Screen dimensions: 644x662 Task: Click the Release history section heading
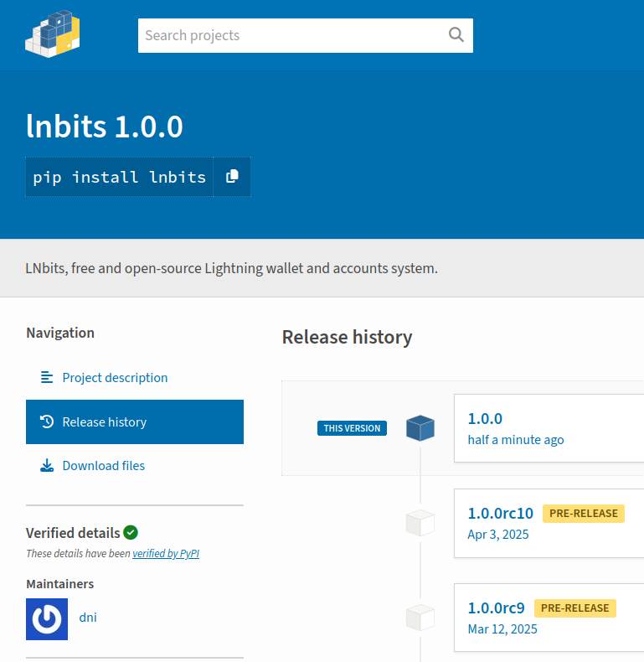(x=347, y=337)
